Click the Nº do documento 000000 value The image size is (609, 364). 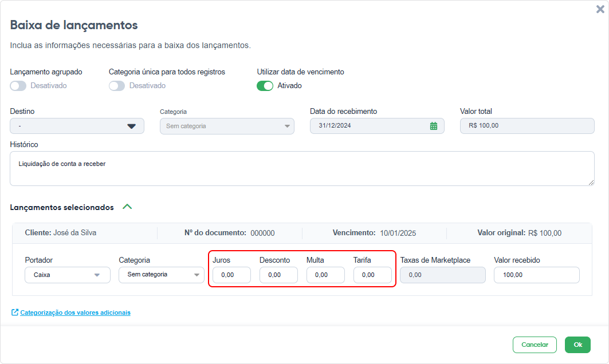tap(262, 233)
